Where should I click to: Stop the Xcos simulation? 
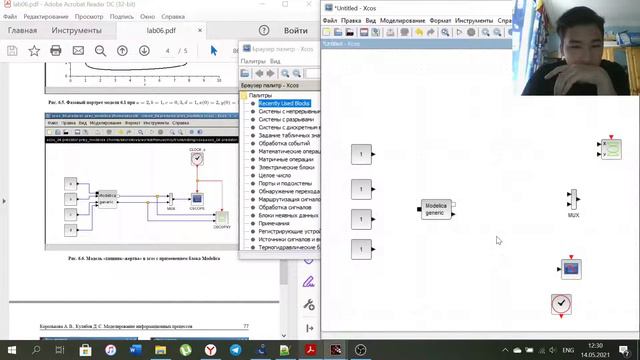[x=471, y=32]
